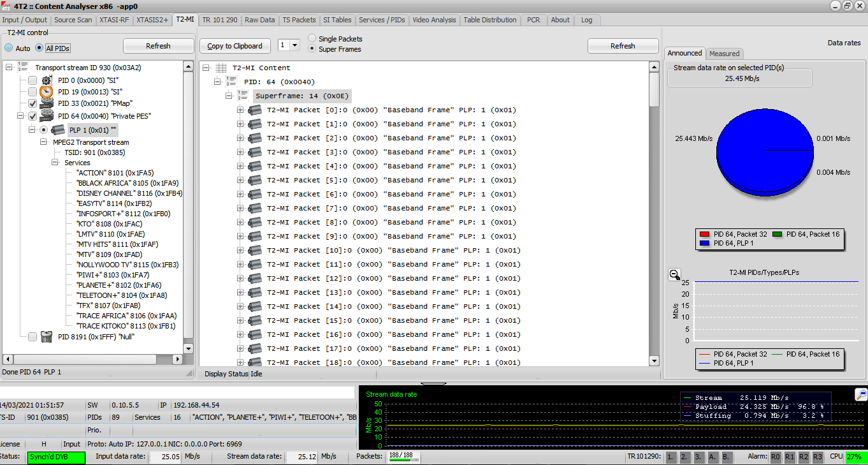Click camera icon of T2-MI Packet [6]
The height and width of the screenshot is (465, 868).
[x=255, y=194]
